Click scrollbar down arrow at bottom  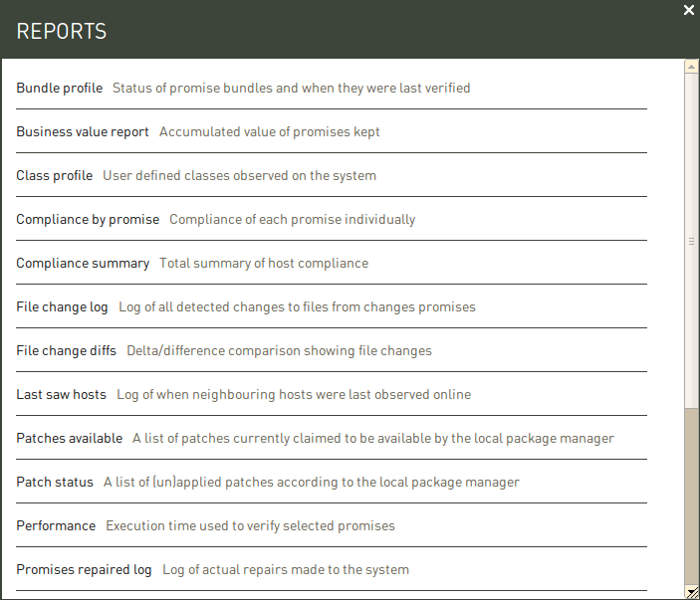point(691,592)
